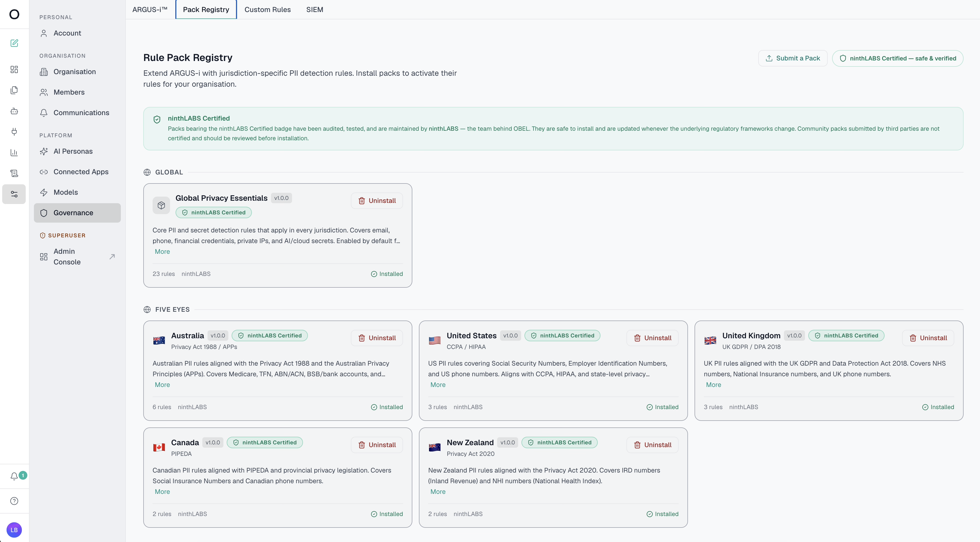The image size is (980, 542).
Task: Click the Global Privacy Essentials package icon
Action: [x=161, y=205]
